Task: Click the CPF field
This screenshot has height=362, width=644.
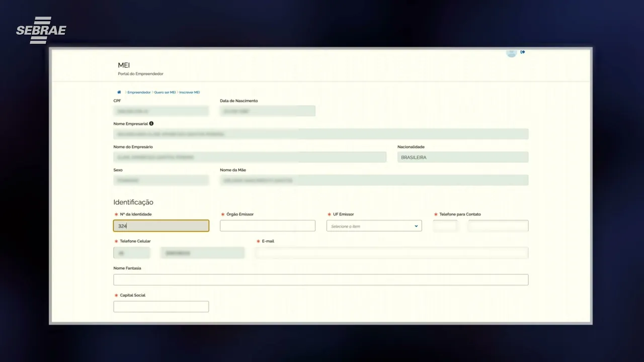Action: (x=161, y=111)
